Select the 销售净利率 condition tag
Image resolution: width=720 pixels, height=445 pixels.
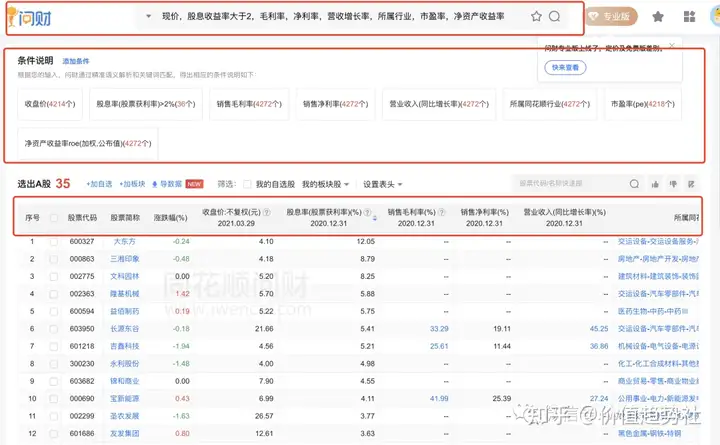click(x=336, y=104)
